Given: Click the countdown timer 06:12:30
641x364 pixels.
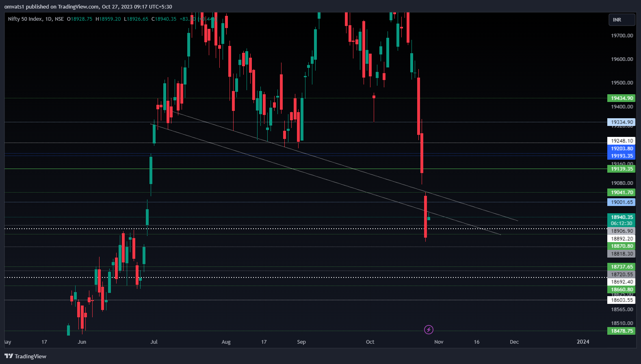Looking at the screenshot, I should (x=622, y=223).
